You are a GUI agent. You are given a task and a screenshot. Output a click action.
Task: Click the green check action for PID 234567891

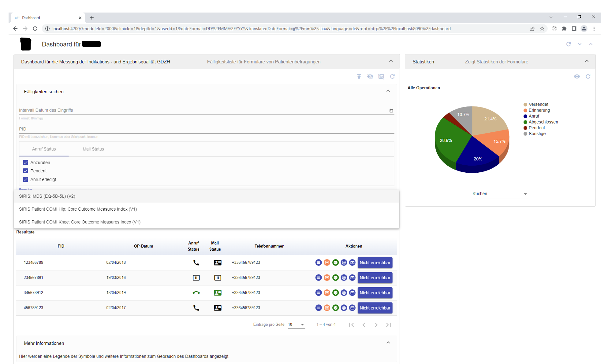click(x=335, y=278)
